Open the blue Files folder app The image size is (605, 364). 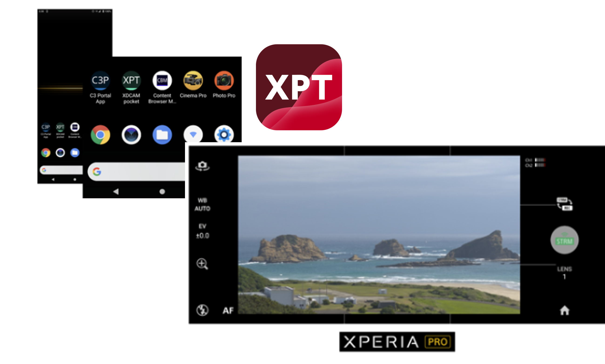(162, 135)
